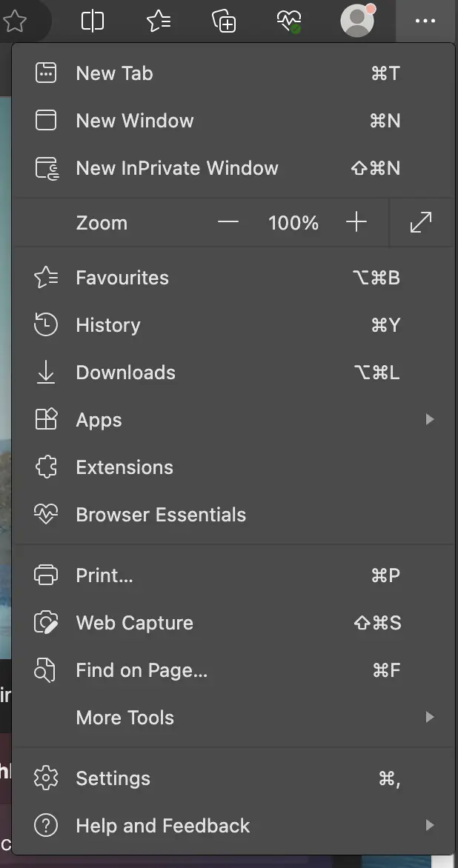Open Browser Essentials from the toolbar heart icon

(289, 21)
